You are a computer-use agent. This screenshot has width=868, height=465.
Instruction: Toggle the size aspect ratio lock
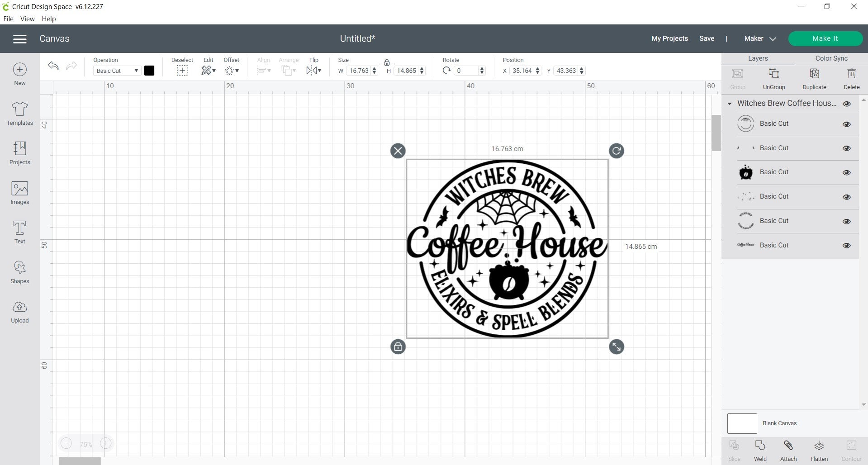(x=387, y=63)
